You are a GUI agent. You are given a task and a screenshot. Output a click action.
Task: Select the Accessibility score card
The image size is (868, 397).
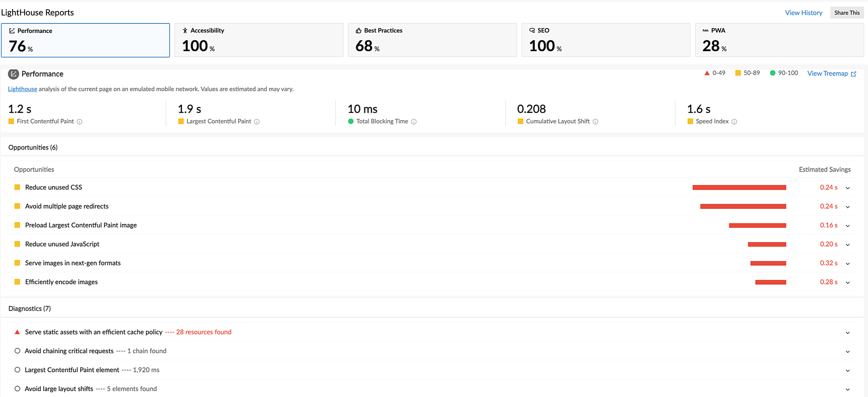click(x=259, y=39)
